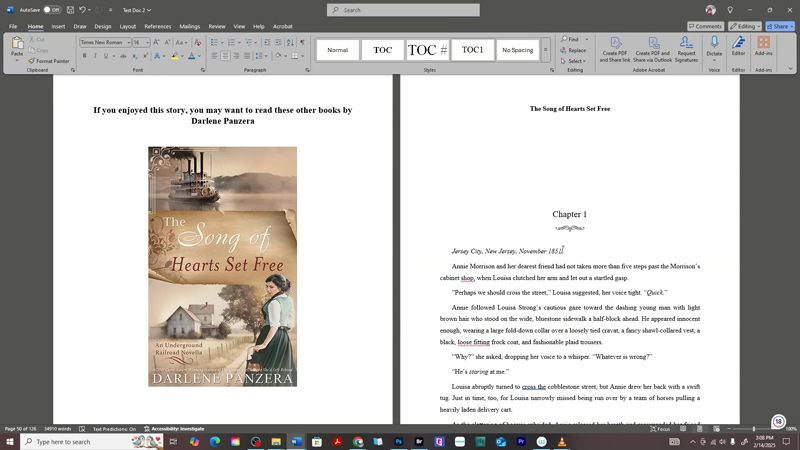Open the Select dropdown

coord(573,61)
